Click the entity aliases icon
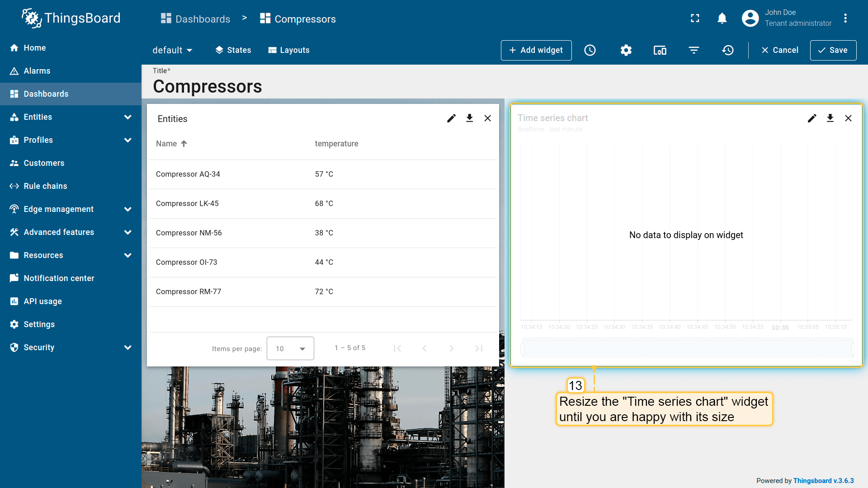Screen dimensions: 868x488 pyautogui.click(x=660, y=50)
